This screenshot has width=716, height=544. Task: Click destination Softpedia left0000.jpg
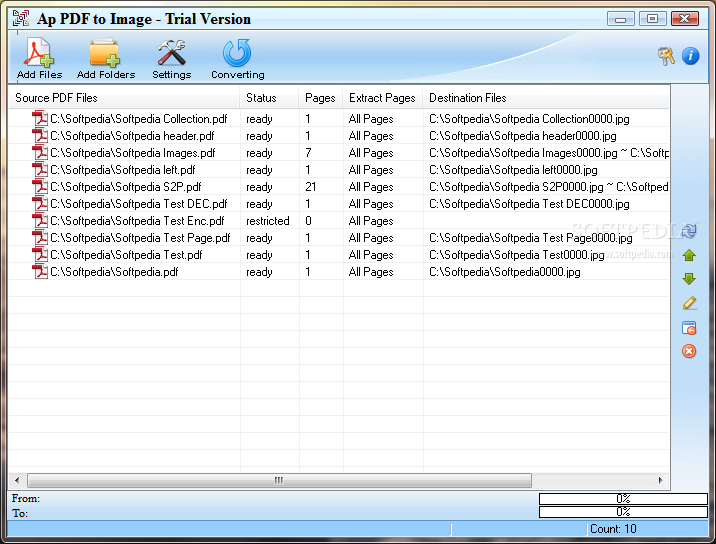pyautogui.click(x=513, y=169)
